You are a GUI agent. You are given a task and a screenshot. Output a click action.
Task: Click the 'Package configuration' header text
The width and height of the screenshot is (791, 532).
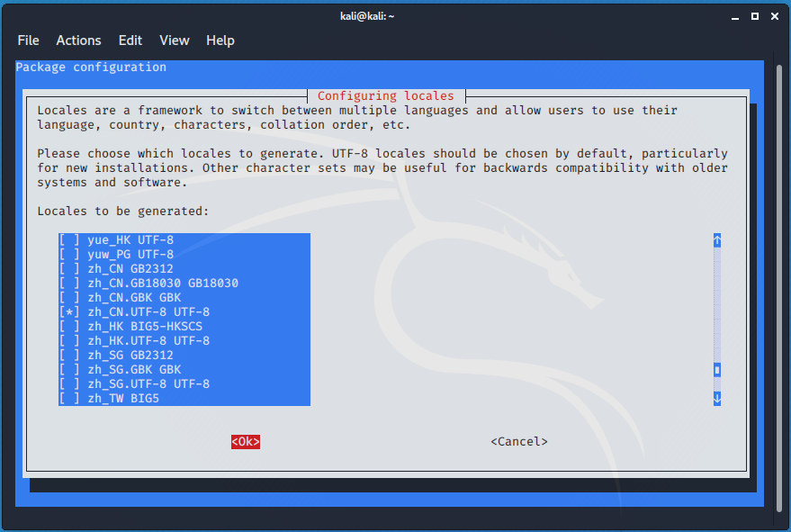coord(91,68)
